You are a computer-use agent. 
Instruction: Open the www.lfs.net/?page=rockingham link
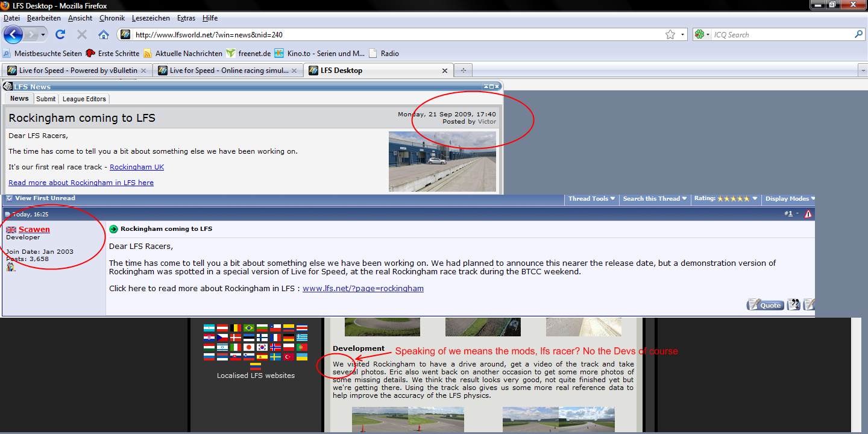[363, 288]
